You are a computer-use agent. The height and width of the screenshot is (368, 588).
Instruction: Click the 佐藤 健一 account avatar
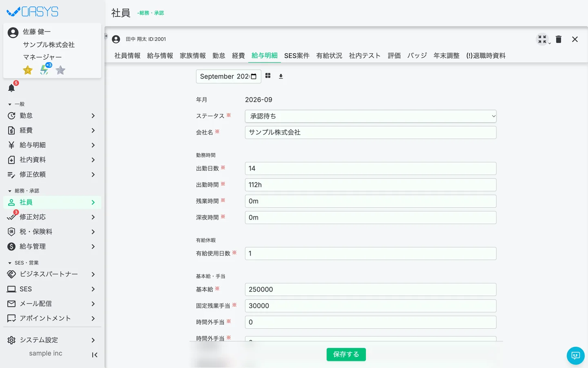[13, 33]
